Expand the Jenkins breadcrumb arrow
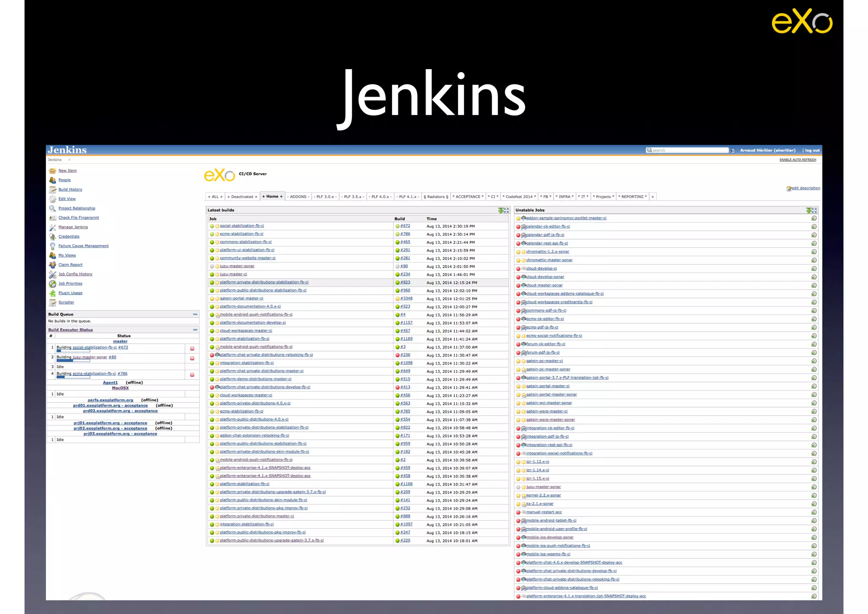868x614 pixels. [x=70, y=160]
